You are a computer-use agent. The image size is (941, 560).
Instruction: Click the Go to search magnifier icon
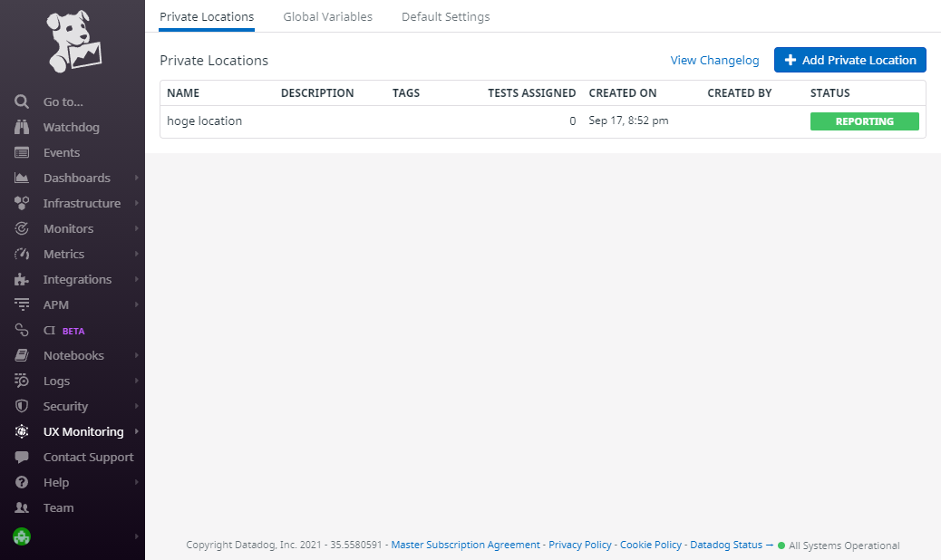(22, 101)
